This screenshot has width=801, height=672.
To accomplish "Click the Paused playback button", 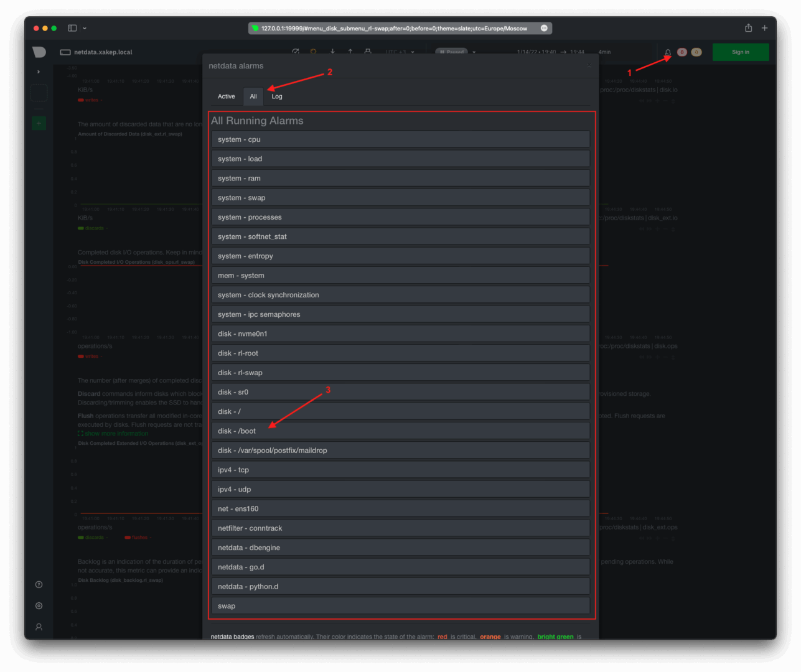I will pyautogui.click(x=451, y=52).
